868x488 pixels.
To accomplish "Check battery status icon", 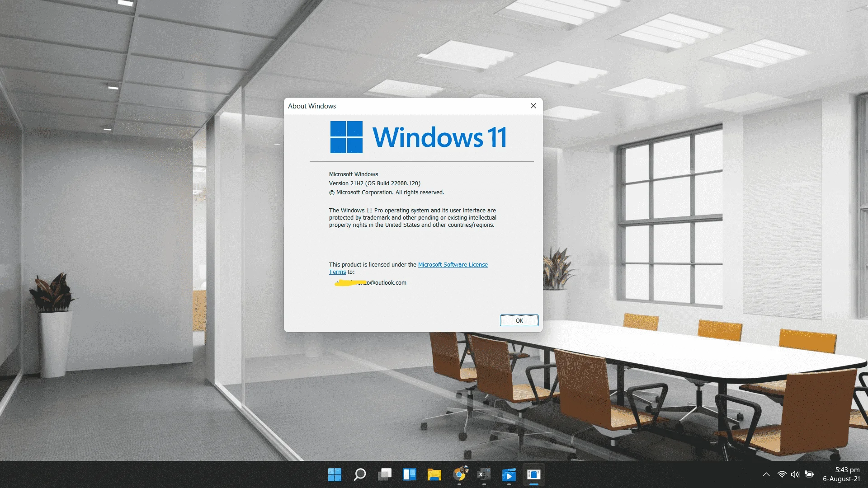I will 809,474.
